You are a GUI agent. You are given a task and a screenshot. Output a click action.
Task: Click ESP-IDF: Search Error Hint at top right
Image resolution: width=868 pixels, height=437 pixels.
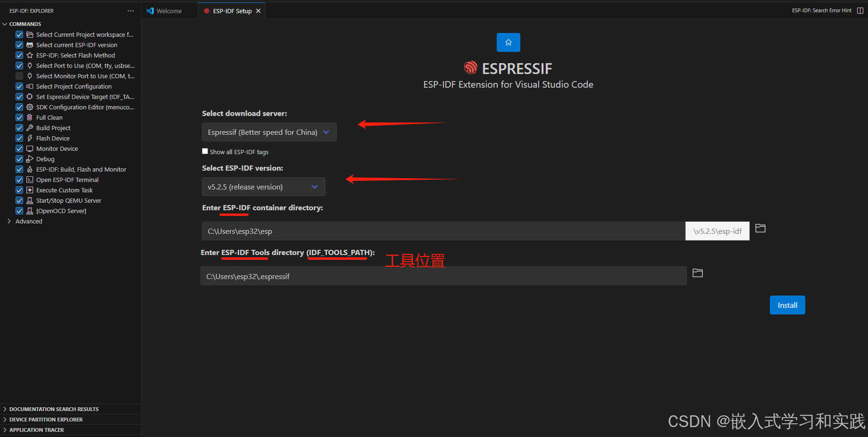click(x=822, y=10)
